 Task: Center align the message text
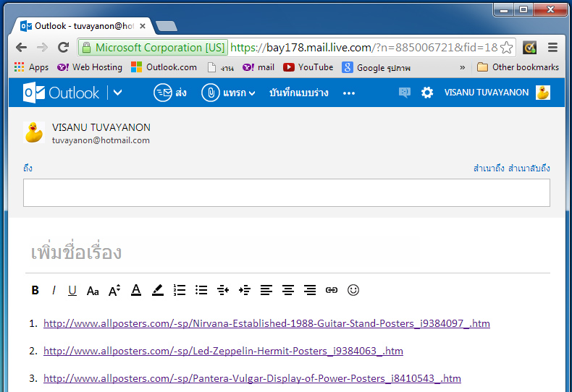(288, 290)
